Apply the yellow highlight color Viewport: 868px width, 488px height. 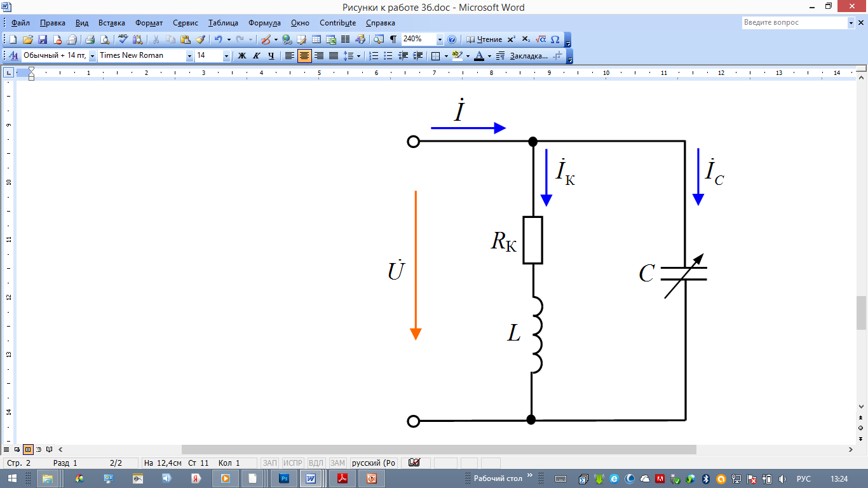pos(458,56)
